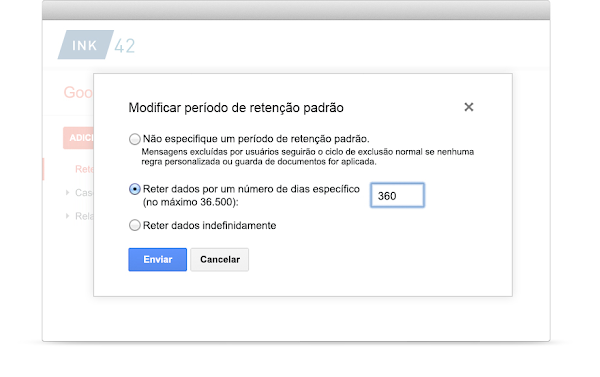Click the 'Rela...' sidebar menu label
Screen dimensions: 600x377
pos(84,216)
